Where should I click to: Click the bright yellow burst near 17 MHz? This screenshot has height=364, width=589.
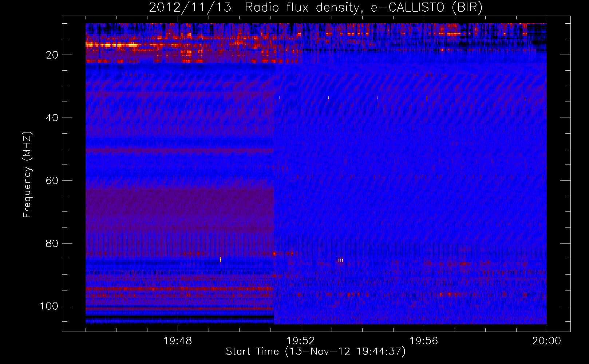(x=112, y=45)
